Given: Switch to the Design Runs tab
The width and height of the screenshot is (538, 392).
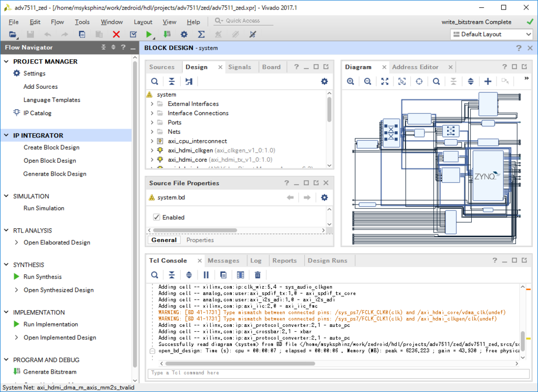Looking at the screenshot, I should (x=327, y=260).
